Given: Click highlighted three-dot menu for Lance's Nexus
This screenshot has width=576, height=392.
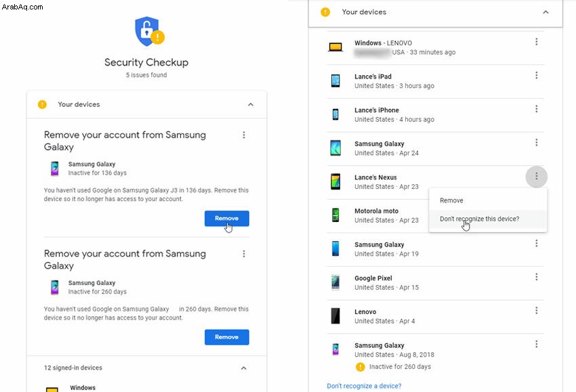Looking at the screenshot, I should click(536, 177).
